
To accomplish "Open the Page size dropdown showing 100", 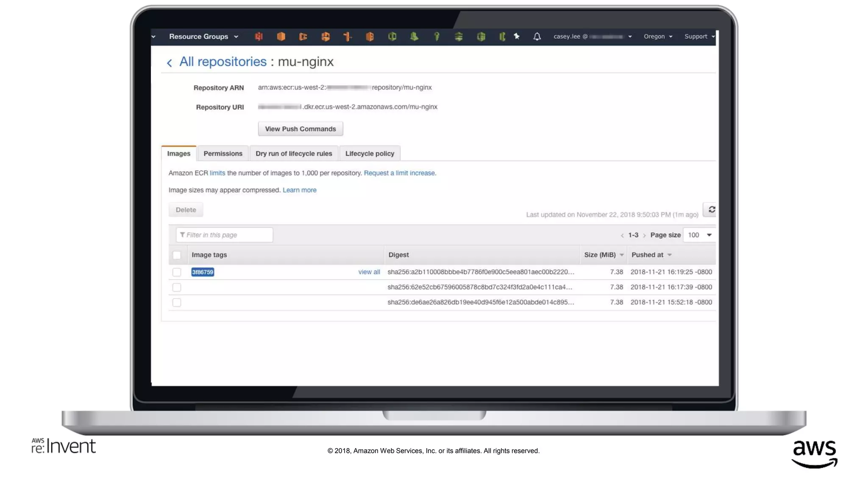I will click(699, 235).
